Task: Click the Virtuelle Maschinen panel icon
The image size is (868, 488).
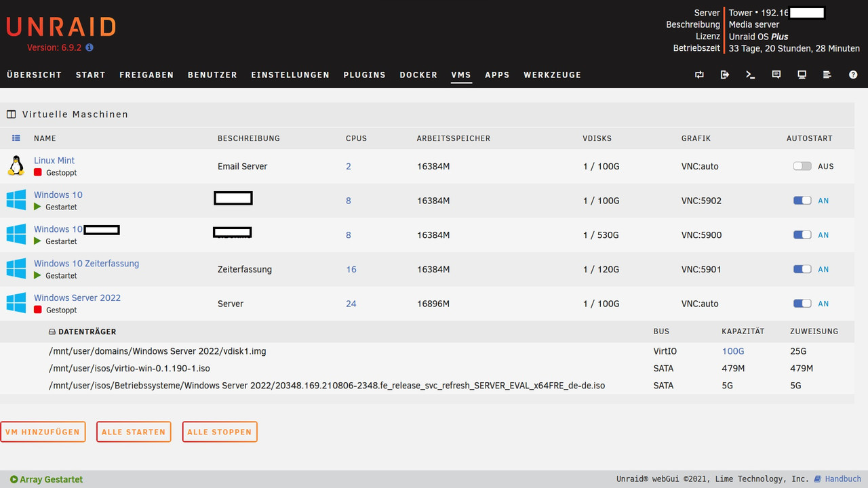Action: click(11, 115)
